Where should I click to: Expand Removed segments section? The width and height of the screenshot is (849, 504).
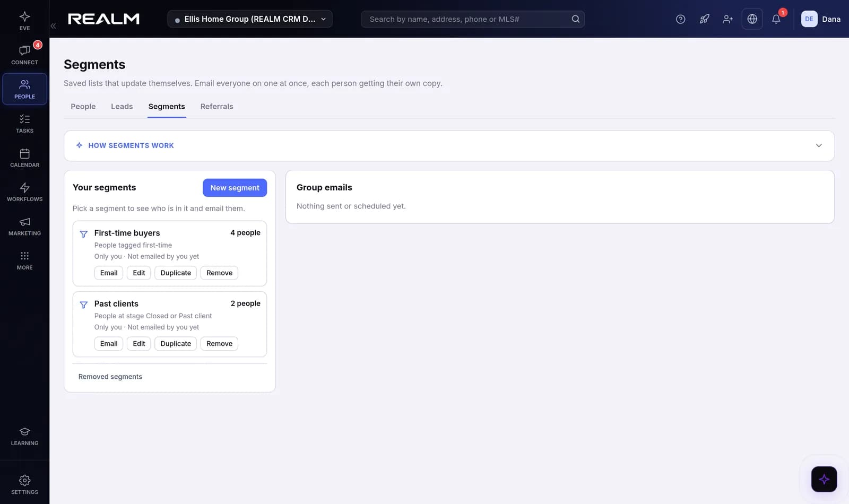(110, 377)
